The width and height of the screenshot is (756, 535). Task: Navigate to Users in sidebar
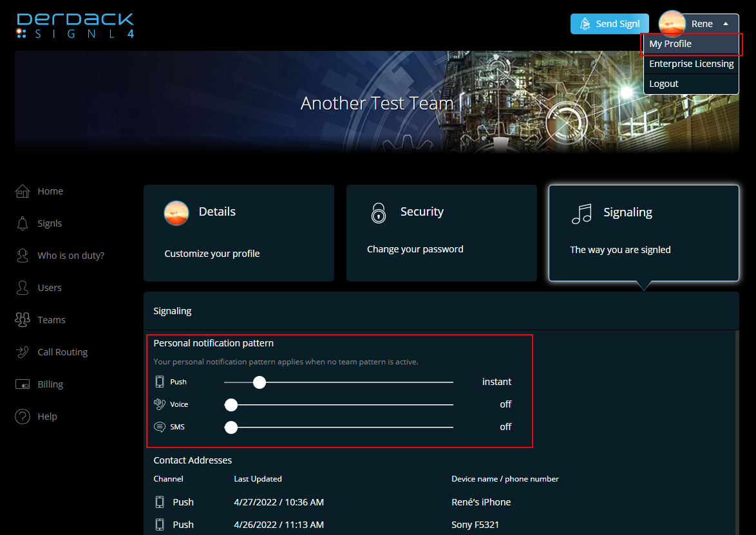click(50, 288)
